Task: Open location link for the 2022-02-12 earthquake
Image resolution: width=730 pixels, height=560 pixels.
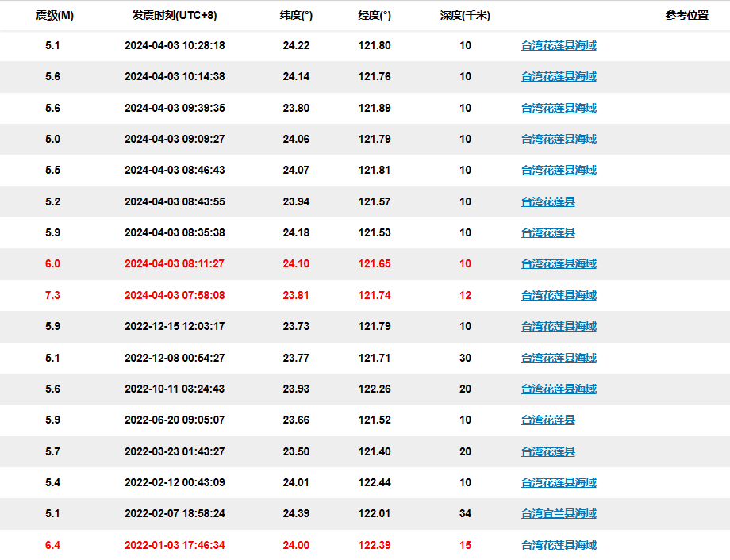Action: 559,482
